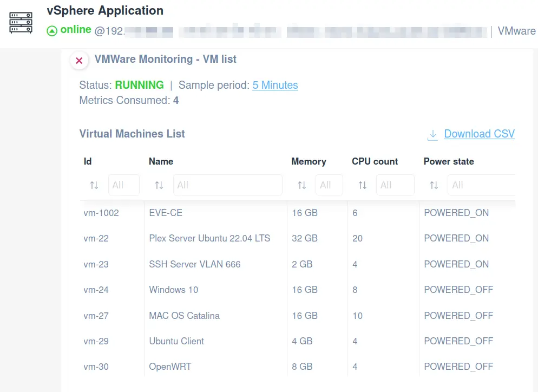
Task: Toggle sort order on CPU count column
Action: [x=362, y=185]
